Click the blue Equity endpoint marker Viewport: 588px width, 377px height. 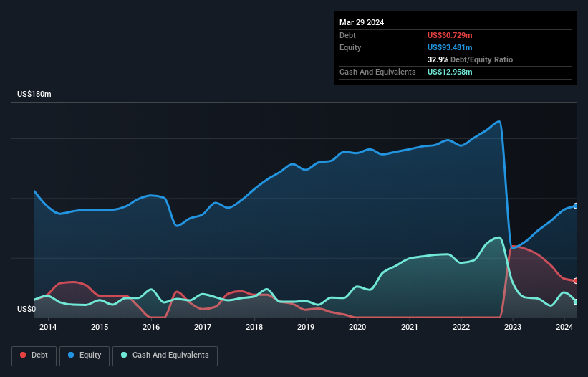click(576, 206)
